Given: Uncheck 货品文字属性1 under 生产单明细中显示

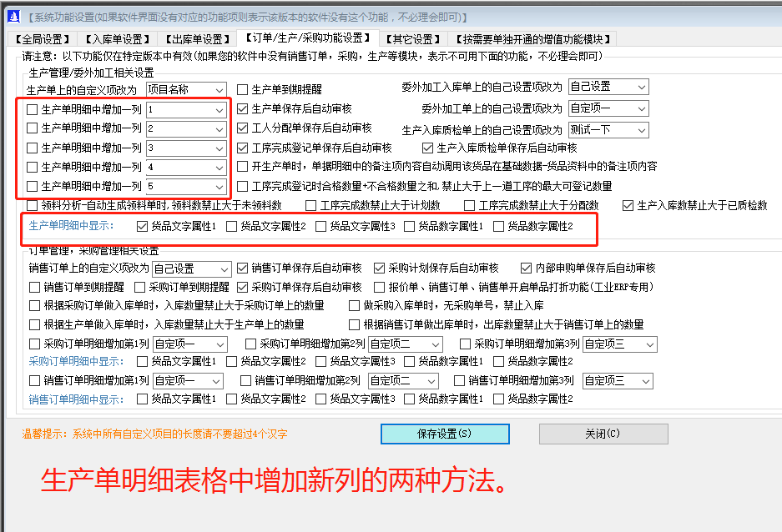Looking at the screenshot, I should 142,223.
